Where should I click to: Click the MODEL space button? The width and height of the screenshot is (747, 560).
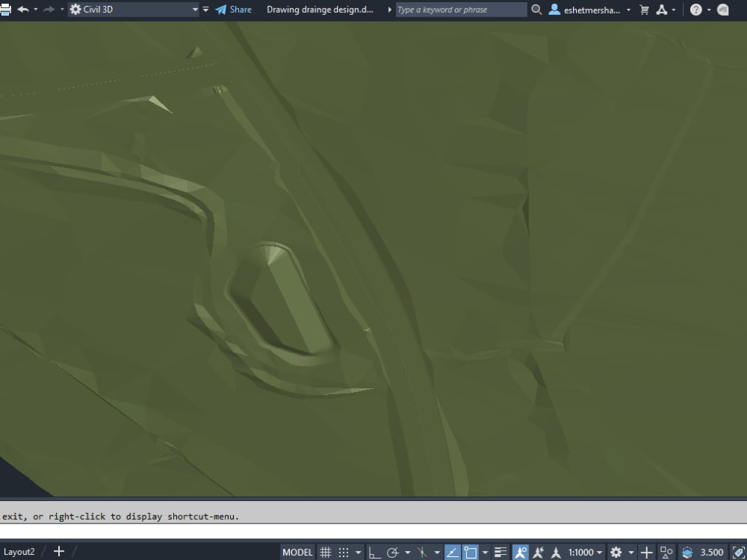coord(297,553)
